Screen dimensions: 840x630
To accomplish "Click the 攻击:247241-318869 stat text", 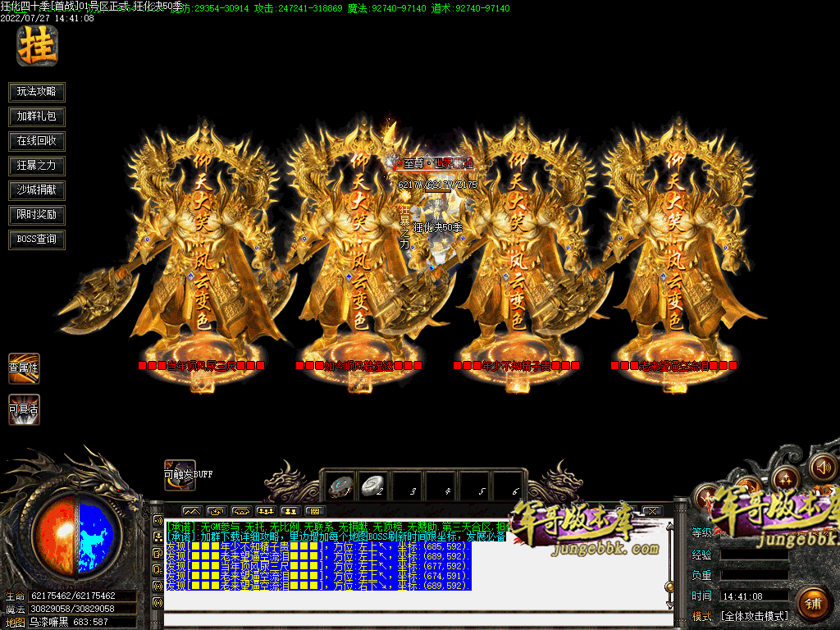I will click(298, 8).
